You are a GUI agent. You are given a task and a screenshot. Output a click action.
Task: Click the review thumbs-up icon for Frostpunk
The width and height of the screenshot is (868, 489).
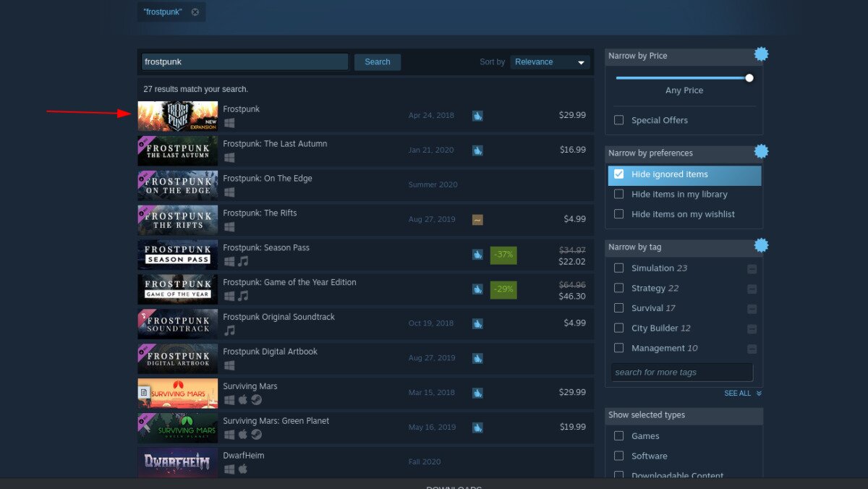point(477,116)
